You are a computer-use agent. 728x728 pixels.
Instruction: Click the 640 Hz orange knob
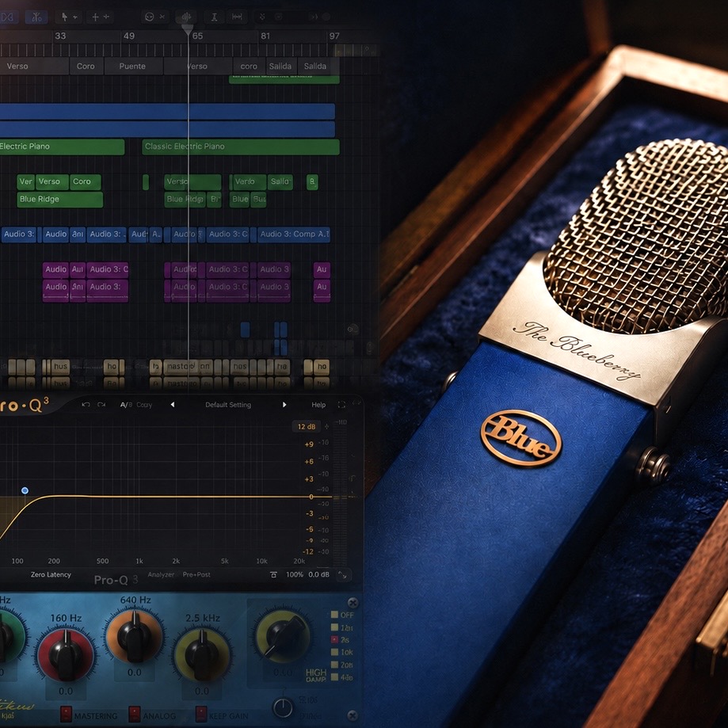pyautogui.click(x=134, y=635)
